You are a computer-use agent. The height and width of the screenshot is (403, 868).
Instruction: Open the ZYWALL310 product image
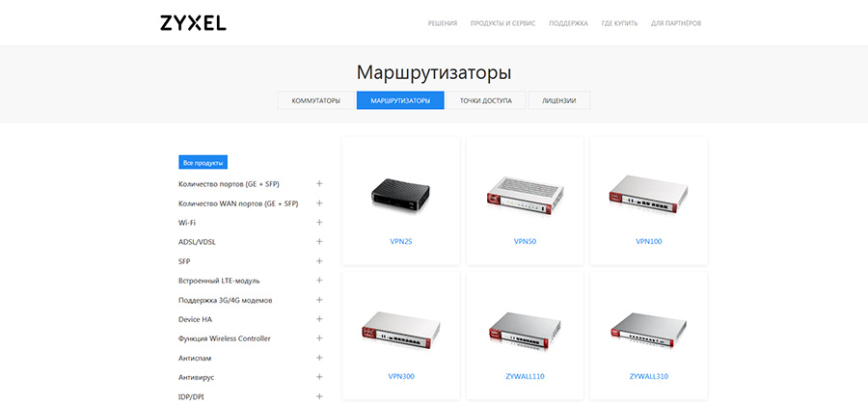click(x=649, y=331)
